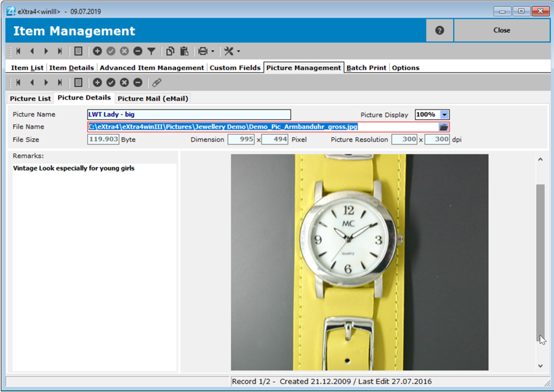Open the Picture Display zoom dropdown

coord(445,114)
